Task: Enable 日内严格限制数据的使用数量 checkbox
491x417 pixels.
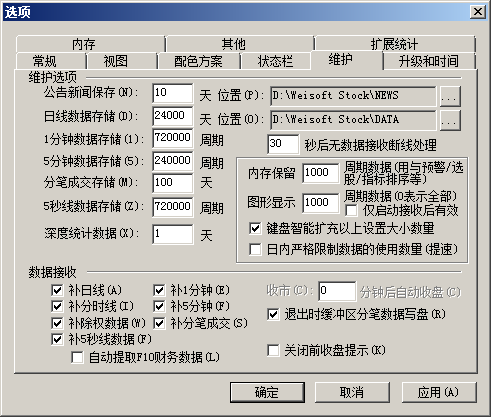Action: (x=255, y=249)
